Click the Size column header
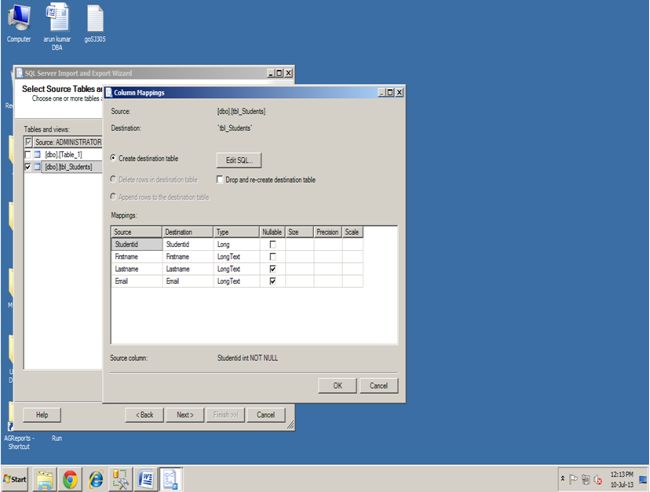650x492 pixels. click(299, 232)
